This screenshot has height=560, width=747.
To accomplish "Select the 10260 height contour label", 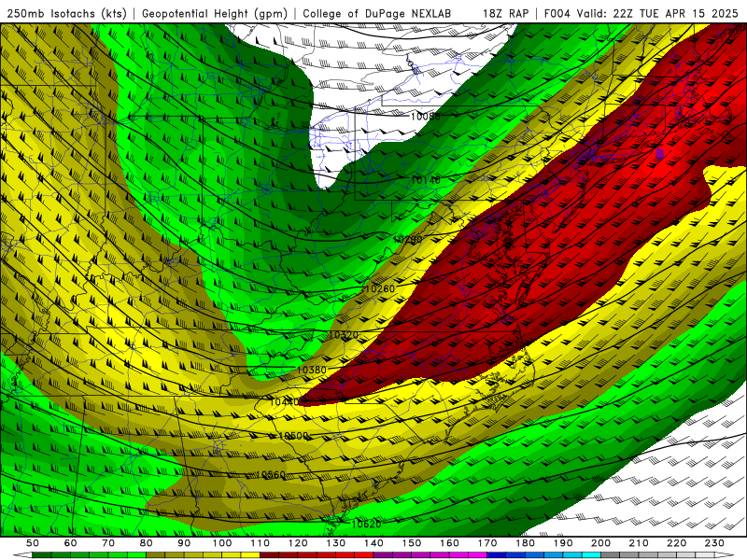I will pos(380,289).
